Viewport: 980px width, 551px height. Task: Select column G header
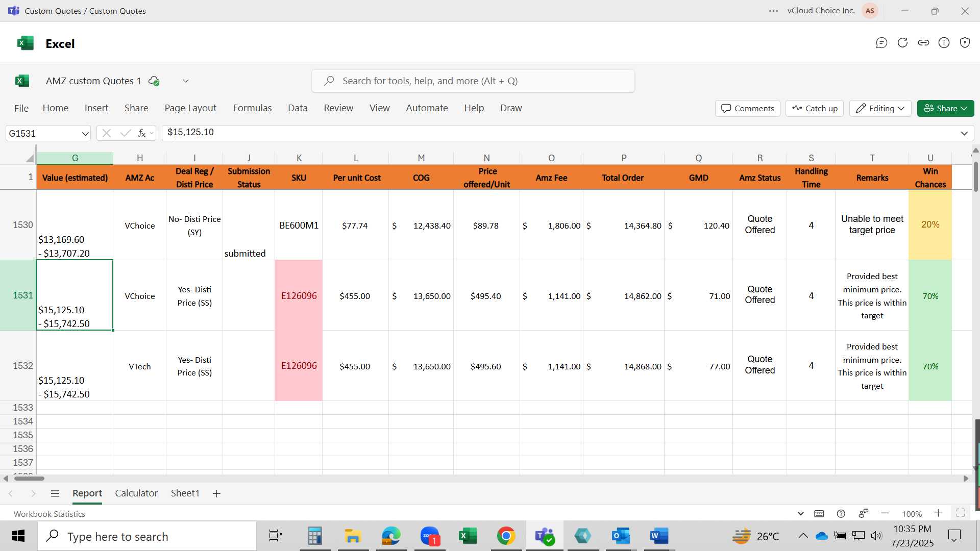click(x=75, y=158)
